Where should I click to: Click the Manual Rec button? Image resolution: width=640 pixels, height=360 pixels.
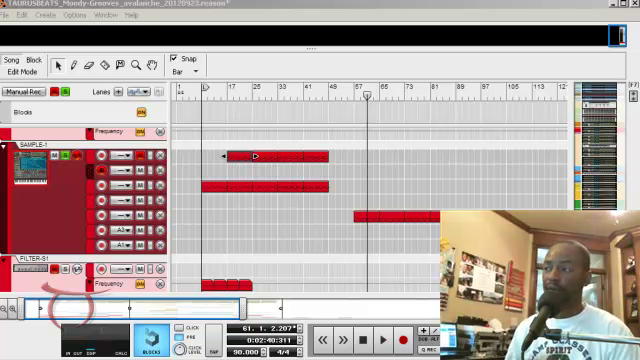click(24, 92)
